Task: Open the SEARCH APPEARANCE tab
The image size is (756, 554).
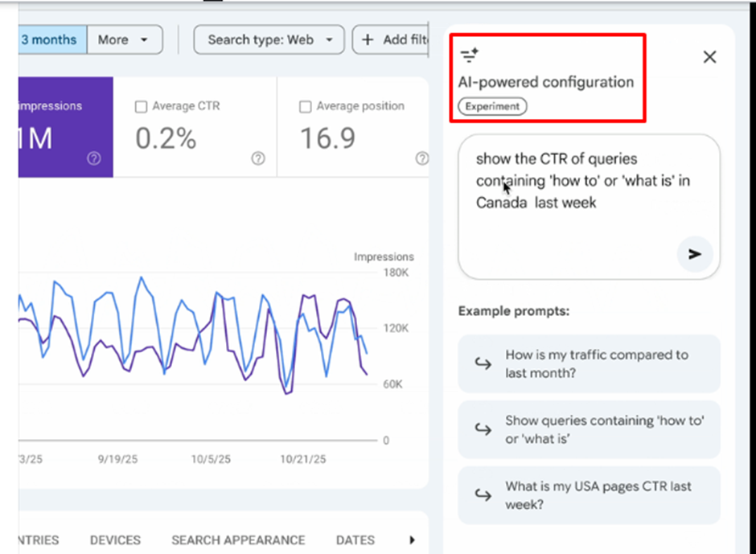Action: (x=238, y=540)
